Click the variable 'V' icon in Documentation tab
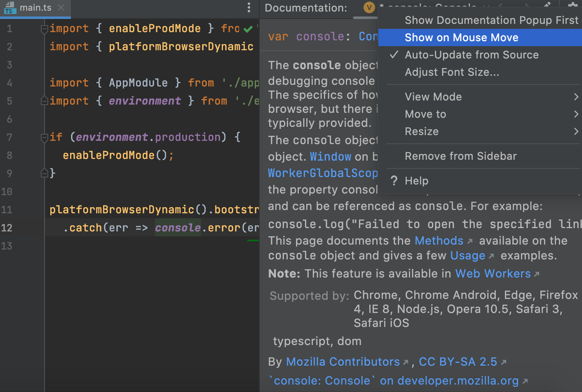The image size is (582, 392). 369,7
